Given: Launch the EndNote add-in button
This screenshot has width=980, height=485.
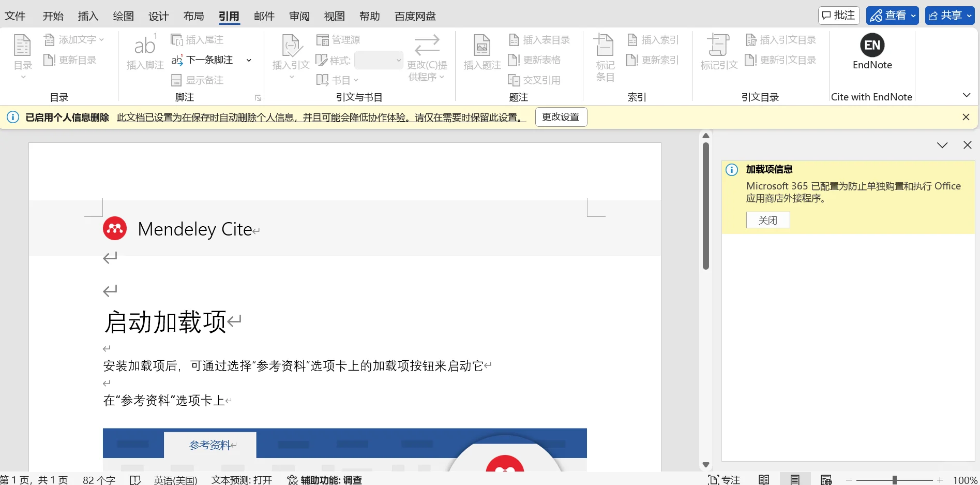Looking at the screenshot, I should (872, 51).
